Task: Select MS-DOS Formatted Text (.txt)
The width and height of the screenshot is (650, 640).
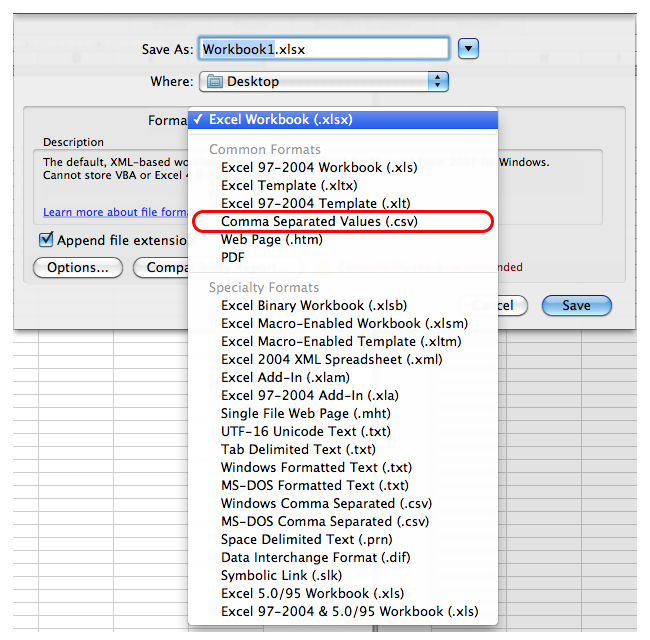Action: point(343,485)
